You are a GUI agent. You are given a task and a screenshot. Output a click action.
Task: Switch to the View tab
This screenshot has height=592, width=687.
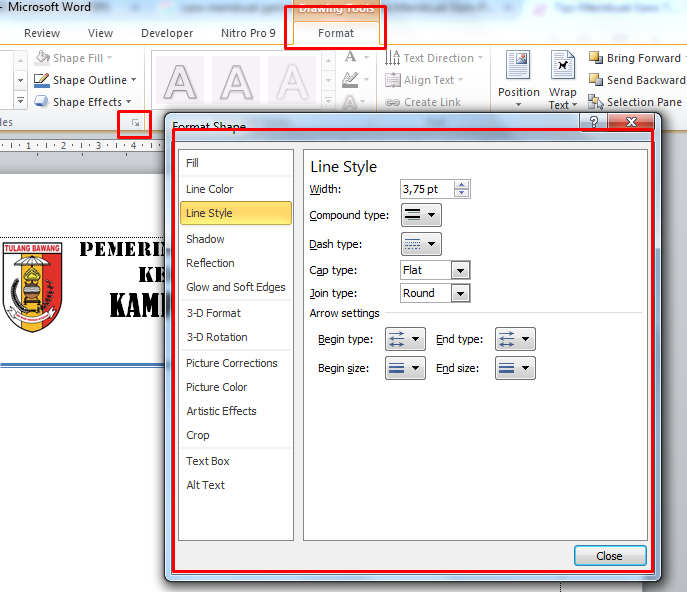pos(100,33)
